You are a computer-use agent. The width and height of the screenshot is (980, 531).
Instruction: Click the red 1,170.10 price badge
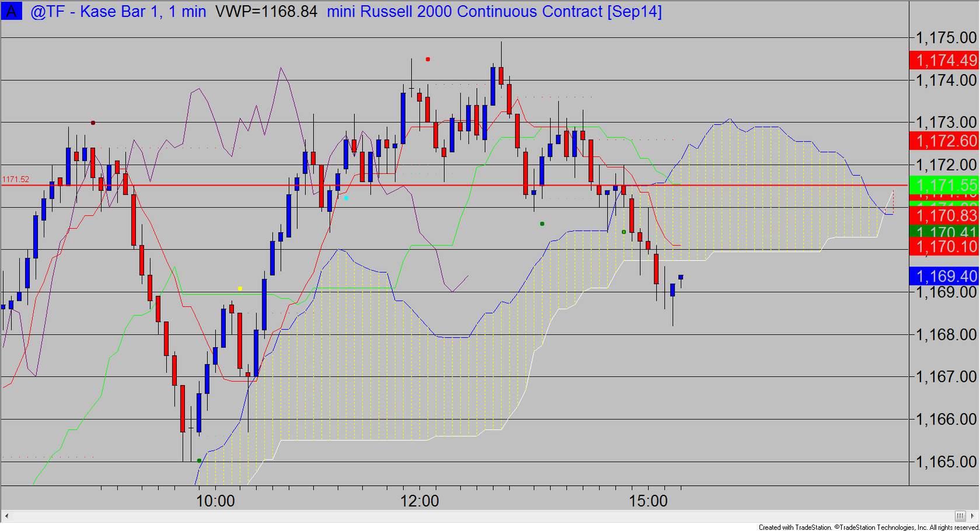944,246
